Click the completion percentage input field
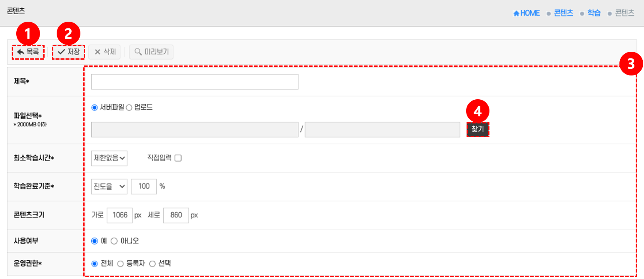This screenshot has height=279, width=644. tap(144, 186)
